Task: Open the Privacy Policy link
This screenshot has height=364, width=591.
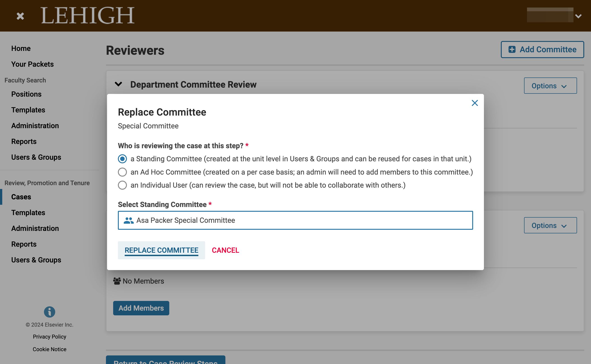Action: (x=50, y=337)
